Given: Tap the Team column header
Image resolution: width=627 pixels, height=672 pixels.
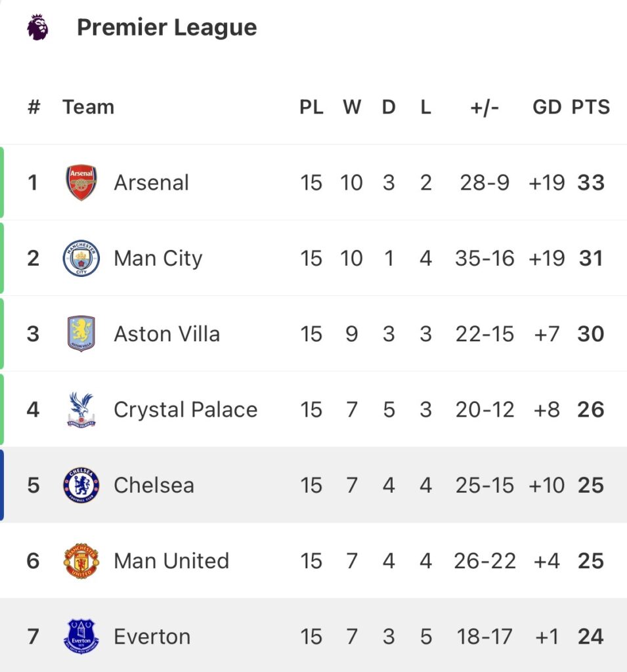Looking at the screenshot, I should [88, 107].
